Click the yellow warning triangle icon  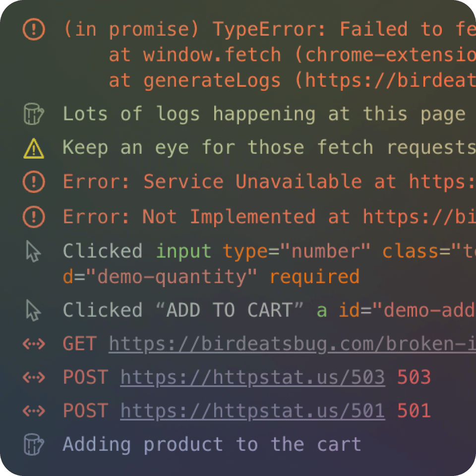pyautogui.click(x=33, y=147)
